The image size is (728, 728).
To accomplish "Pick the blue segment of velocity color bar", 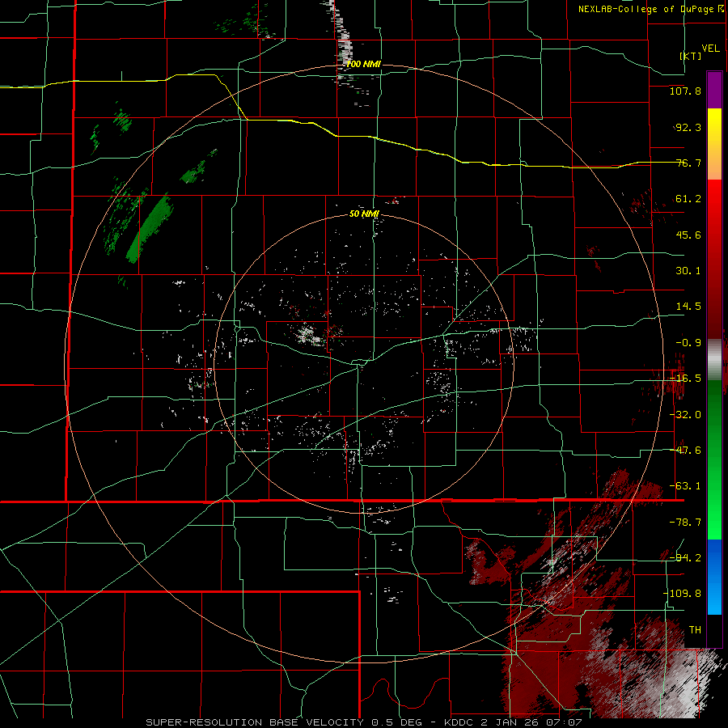I will [714, 577].
